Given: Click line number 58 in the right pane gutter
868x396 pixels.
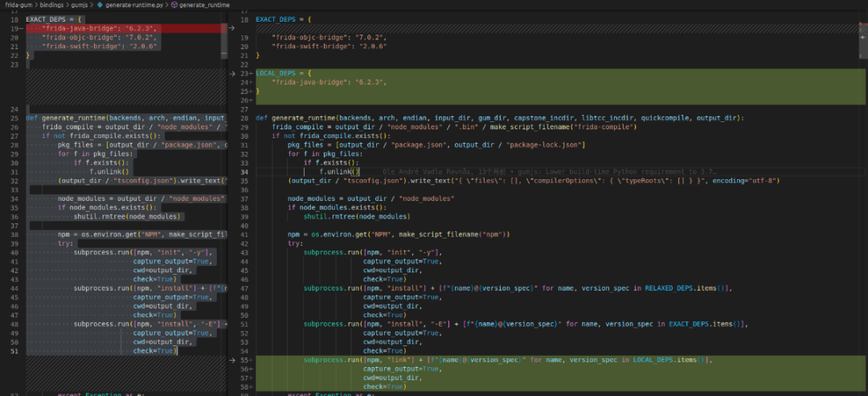Looking at the screenshot, I should pyautogui.click(x=244, y=386).
